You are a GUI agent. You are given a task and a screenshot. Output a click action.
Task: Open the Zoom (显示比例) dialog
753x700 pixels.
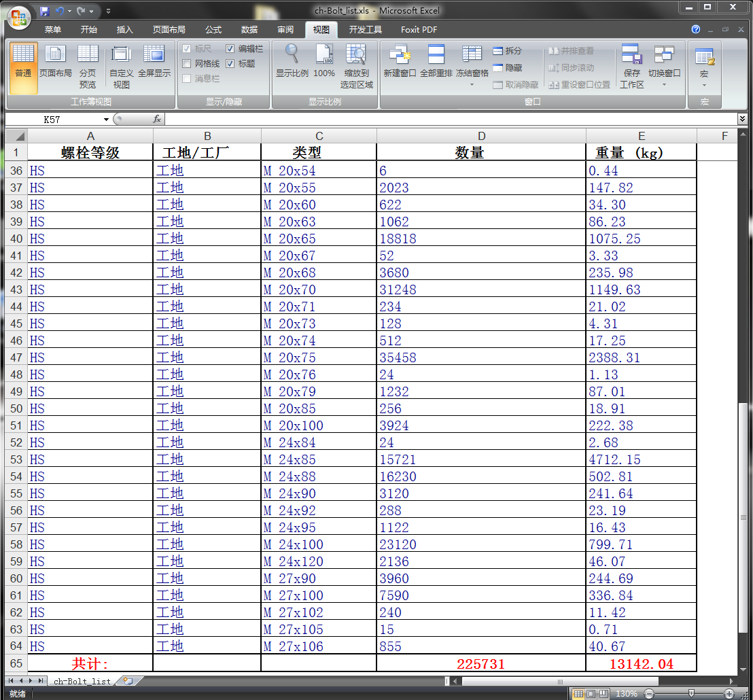(292, 61)
